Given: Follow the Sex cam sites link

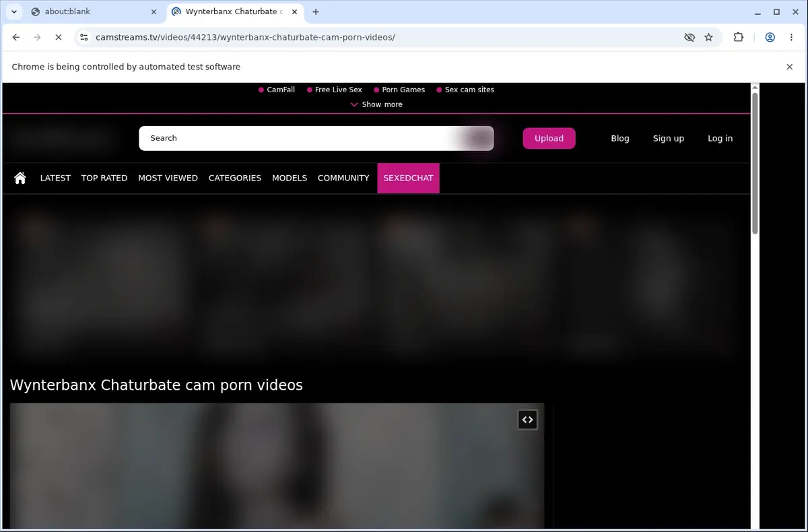Looking at the screenshot, I should click(x=465, y=90).
